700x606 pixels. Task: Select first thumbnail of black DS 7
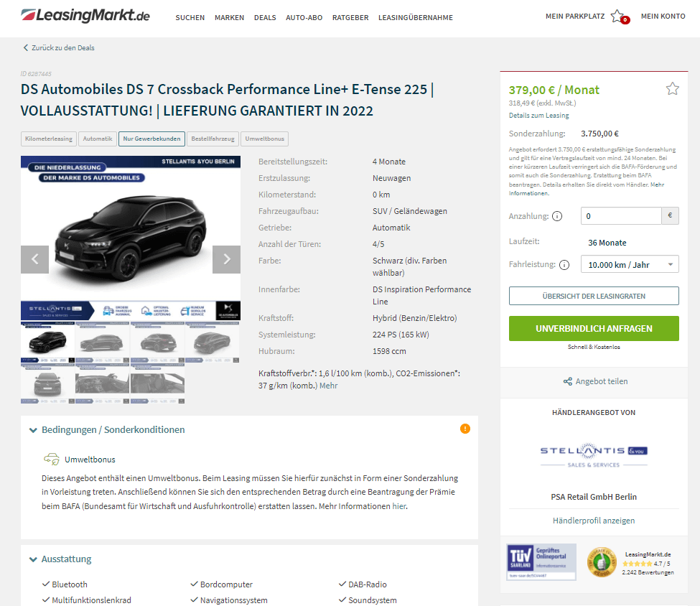point(48,342)
